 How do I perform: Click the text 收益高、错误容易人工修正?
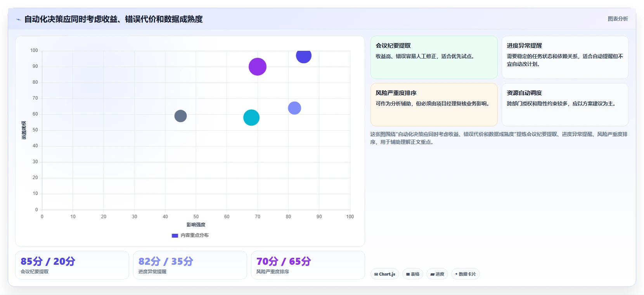425,56
